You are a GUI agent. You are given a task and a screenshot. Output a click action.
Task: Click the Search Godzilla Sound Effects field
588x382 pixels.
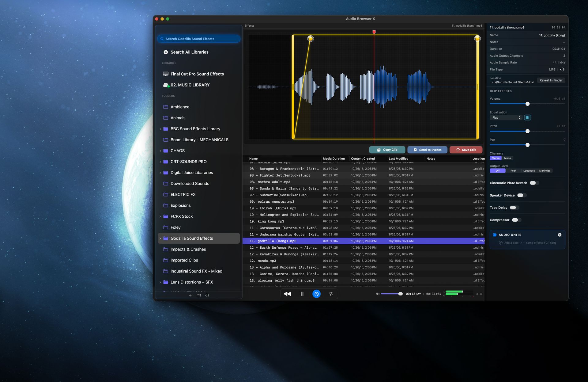(199, 39)
